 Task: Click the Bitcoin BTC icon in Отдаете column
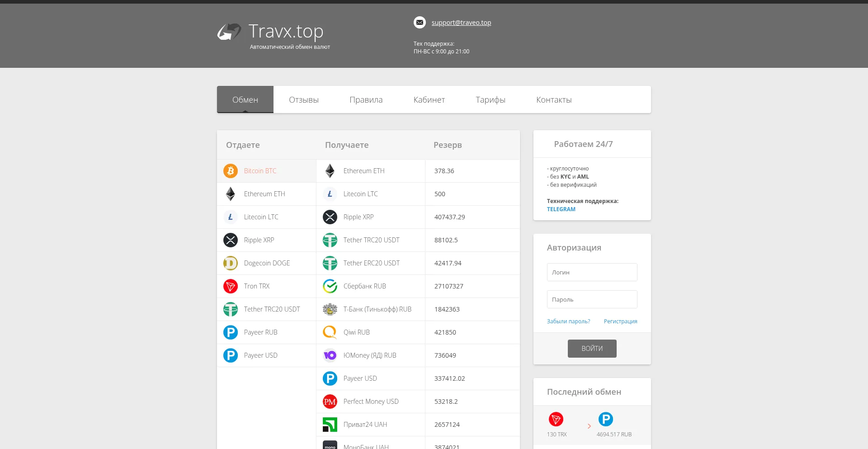[231, 171]
